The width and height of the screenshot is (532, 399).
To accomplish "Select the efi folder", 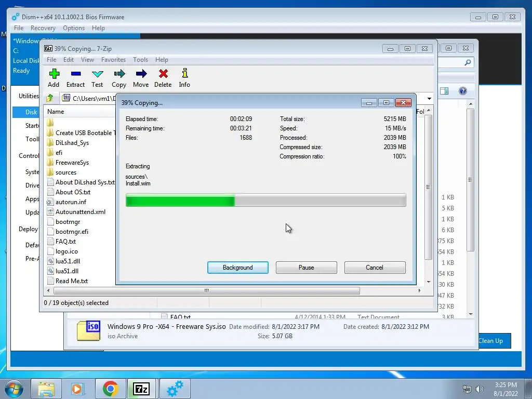I will click(x=55, y=153).
